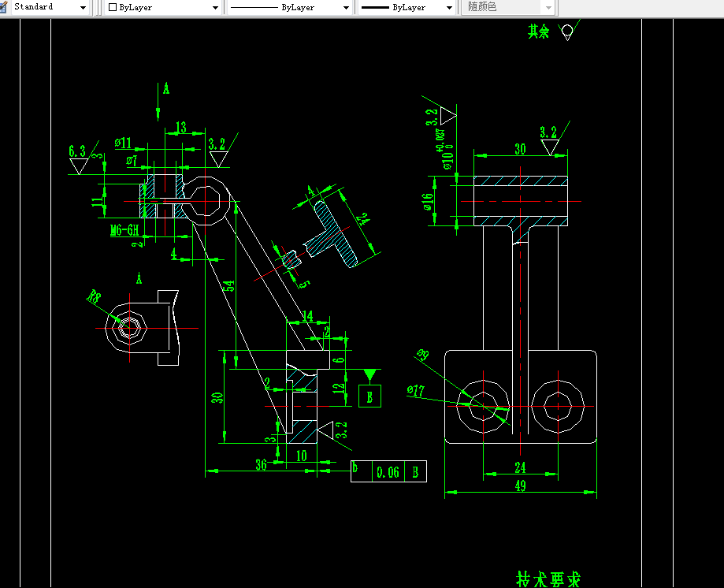
Task: Select the 12 vertical dimension
Action: (x=340, y=388)
